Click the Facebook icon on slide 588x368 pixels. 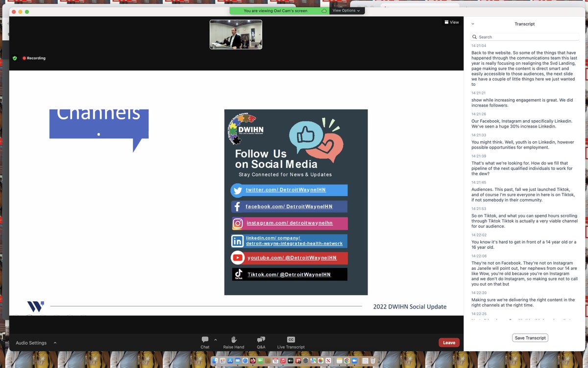pyautogui.click(x=237, y=207)
